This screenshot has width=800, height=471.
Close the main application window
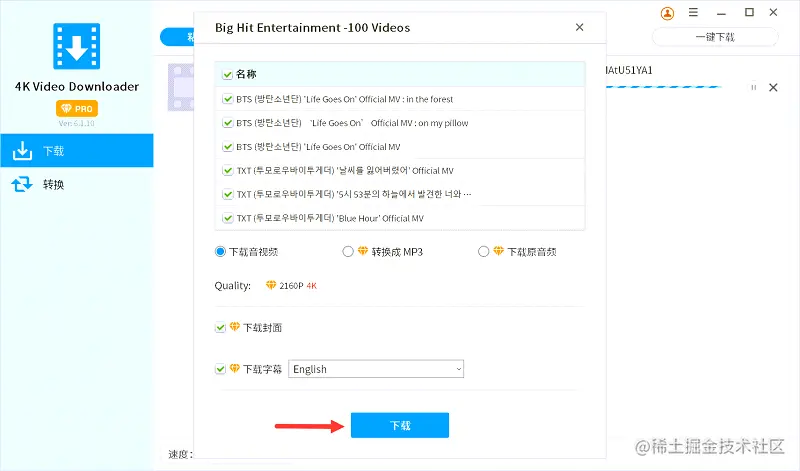(773, 12)
